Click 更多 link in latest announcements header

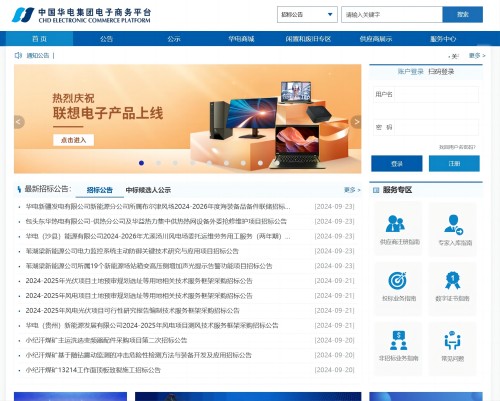click(352, 190)
